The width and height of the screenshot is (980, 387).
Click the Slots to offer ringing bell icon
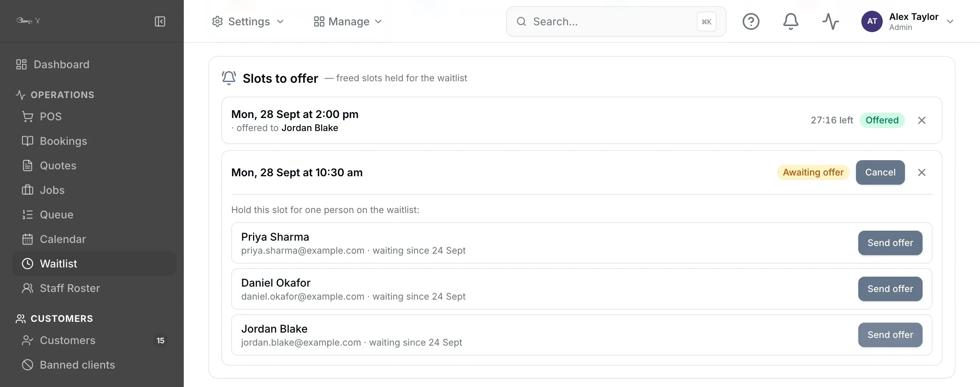[229, 78]
